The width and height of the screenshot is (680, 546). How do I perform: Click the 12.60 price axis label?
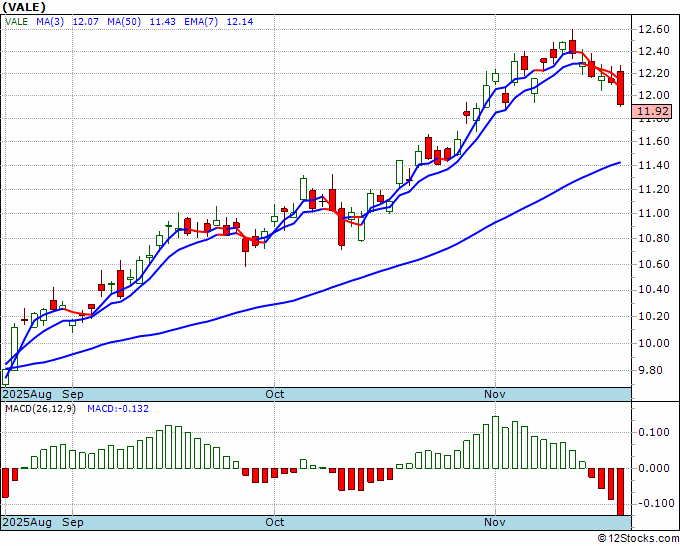pyautogui.click(x=654, y=29)
